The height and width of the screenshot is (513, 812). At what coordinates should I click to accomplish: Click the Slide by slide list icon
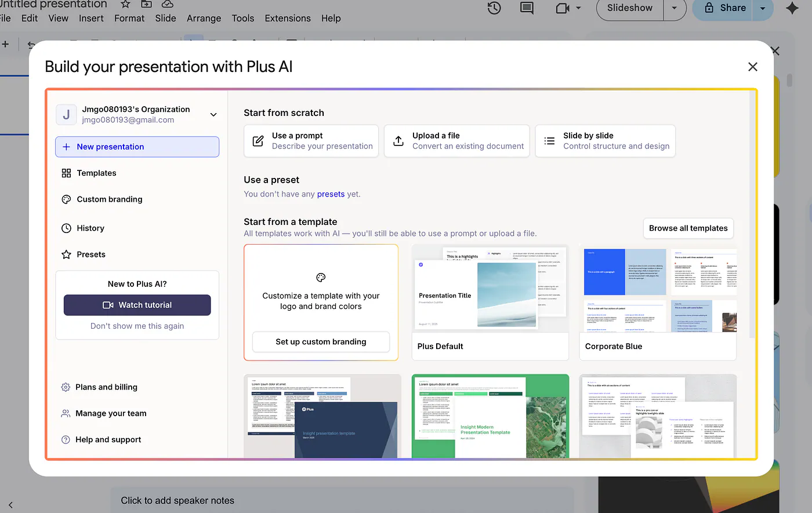click(x=549, y=141)
